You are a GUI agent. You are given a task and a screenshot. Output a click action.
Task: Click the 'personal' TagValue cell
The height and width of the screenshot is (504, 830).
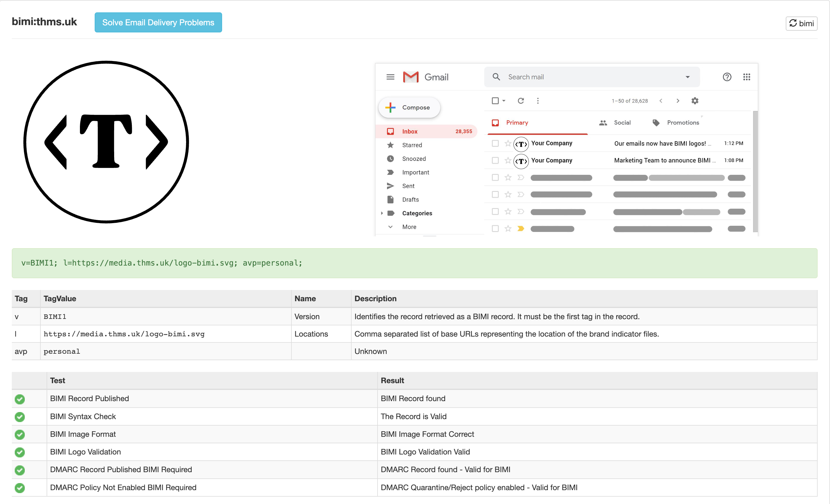165,351
